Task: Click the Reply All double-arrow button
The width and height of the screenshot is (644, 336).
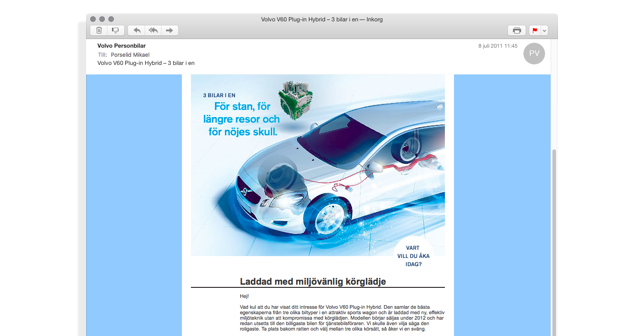Action: [x=153, y=30]
